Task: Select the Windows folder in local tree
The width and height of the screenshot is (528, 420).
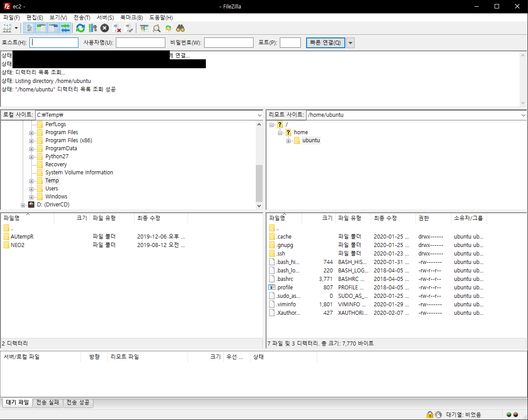Action: pos(56,197)
